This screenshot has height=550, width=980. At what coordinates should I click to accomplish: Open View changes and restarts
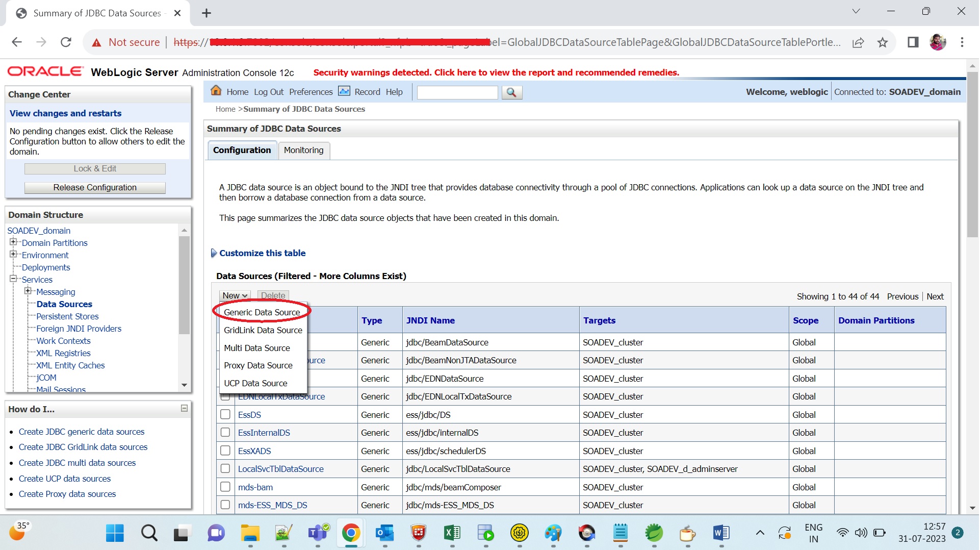(65, 113)
